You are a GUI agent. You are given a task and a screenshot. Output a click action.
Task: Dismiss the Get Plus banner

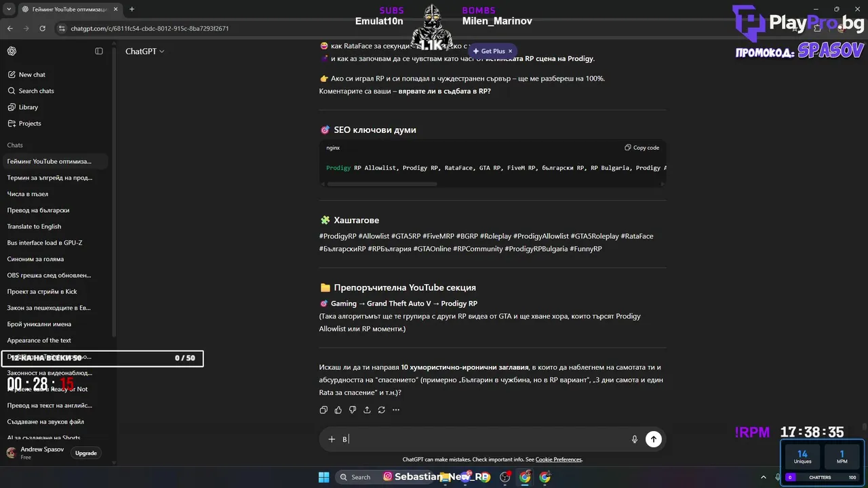[x=511, y=51]
